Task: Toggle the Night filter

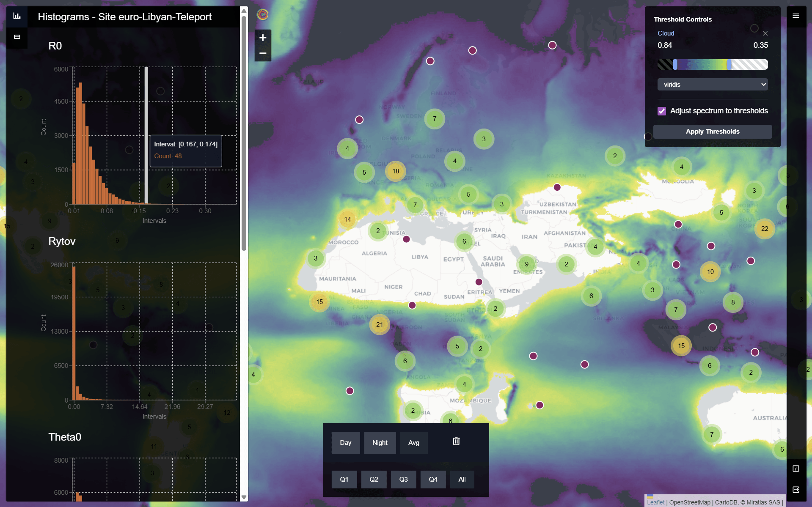Action: pos(380,443)
